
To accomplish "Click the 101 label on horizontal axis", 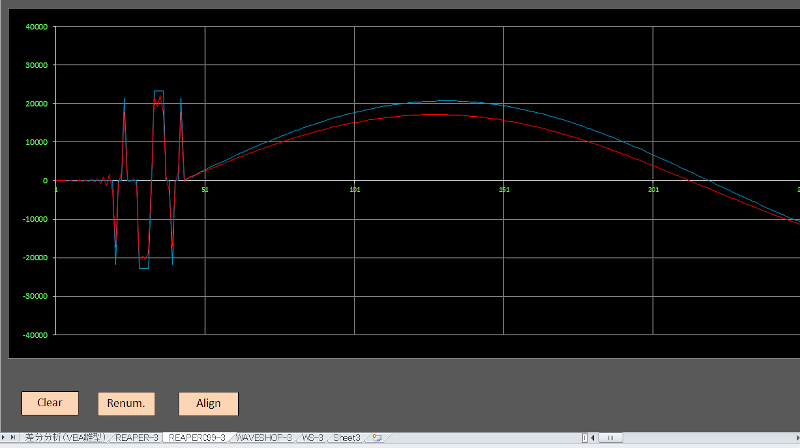I will pyautogui.click(x=354, y=189).
